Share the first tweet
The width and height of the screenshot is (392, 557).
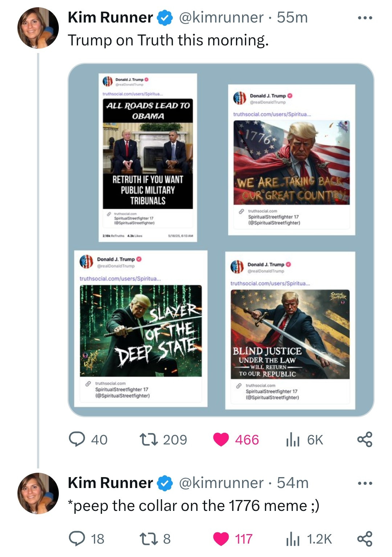tap(364, 439)
